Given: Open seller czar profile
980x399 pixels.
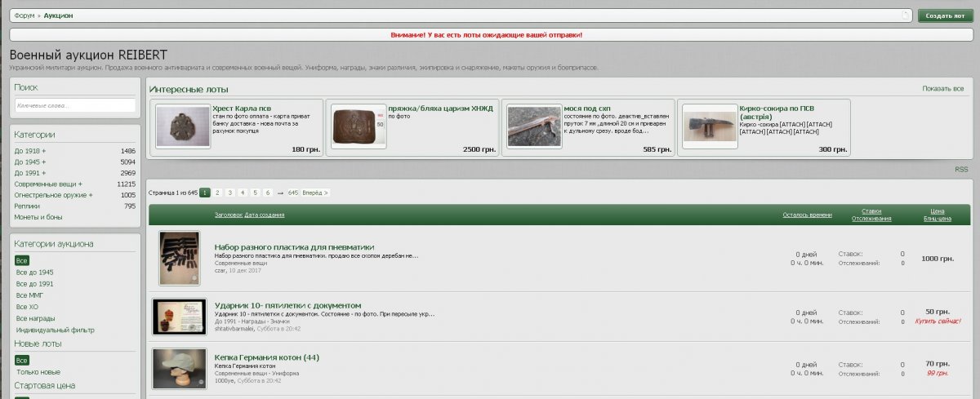Looking at the screenshot, I should pyautogui.click(x=220, y=272).
